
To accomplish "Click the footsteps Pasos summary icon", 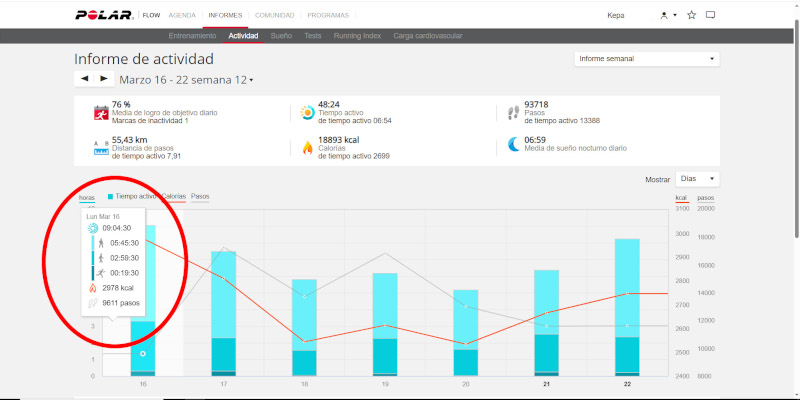I will (513, 112).
